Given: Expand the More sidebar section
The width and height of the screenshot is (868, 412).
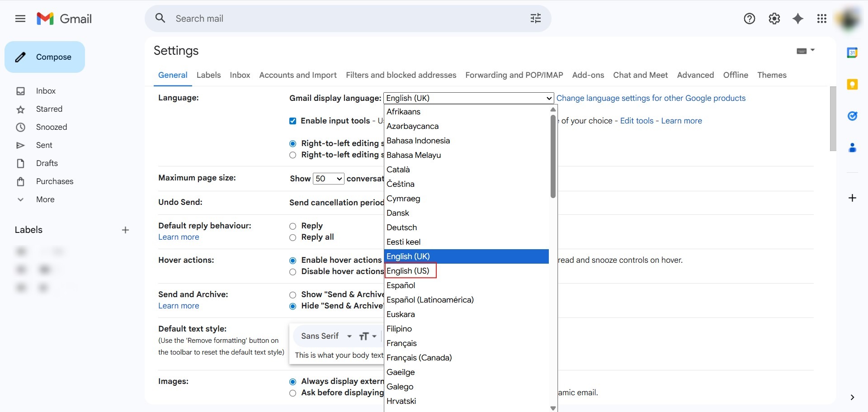Looking at the screenshot, I should click(45, 199).
